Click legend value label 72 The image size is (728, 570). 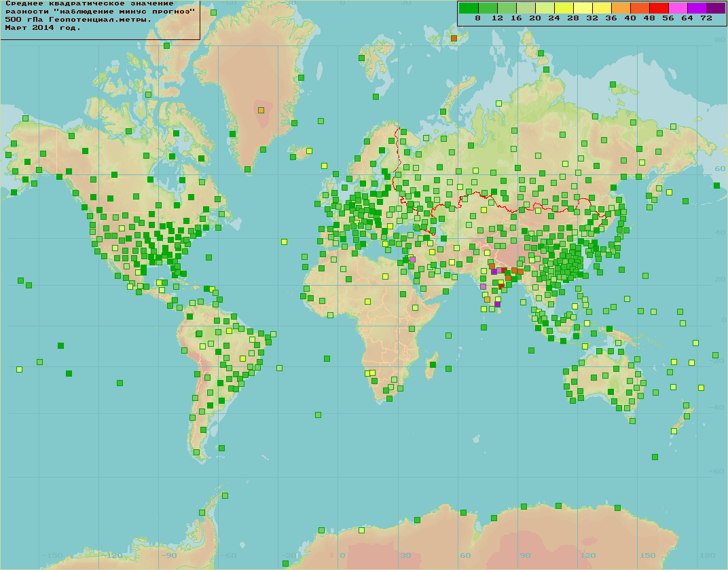[707, 18]
